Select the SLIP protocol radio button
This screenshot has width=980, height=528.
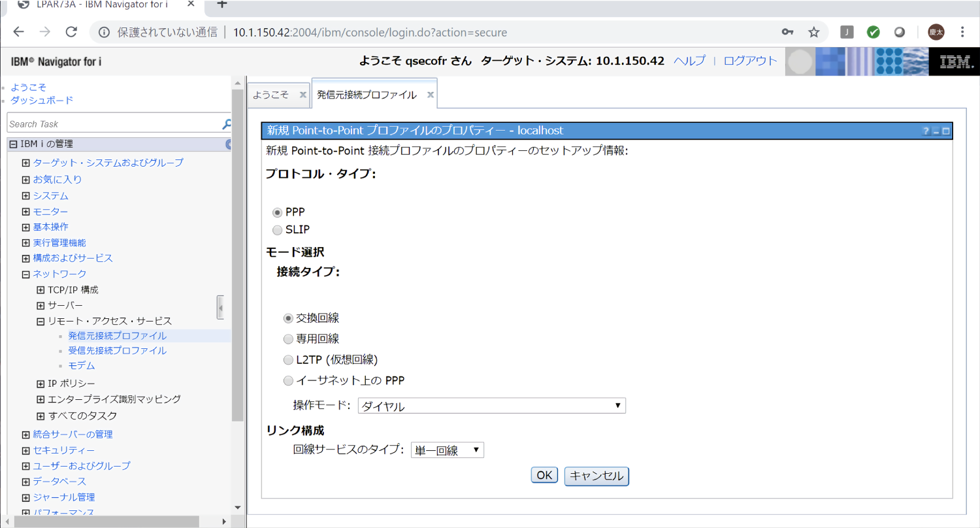point(278,230)
